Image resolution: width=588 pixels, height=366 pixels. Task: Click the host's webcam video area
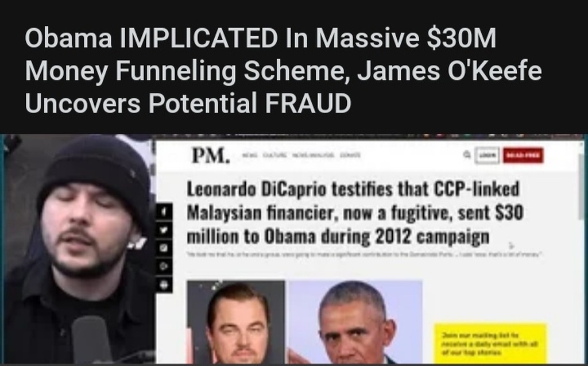click(79, 249)
